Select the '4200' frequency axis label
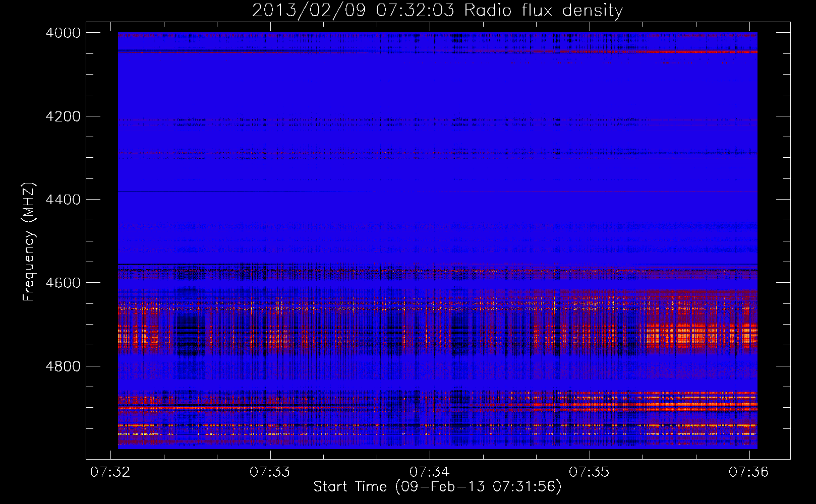Viewport: 816px width, 504px height. tap(63, 116)
